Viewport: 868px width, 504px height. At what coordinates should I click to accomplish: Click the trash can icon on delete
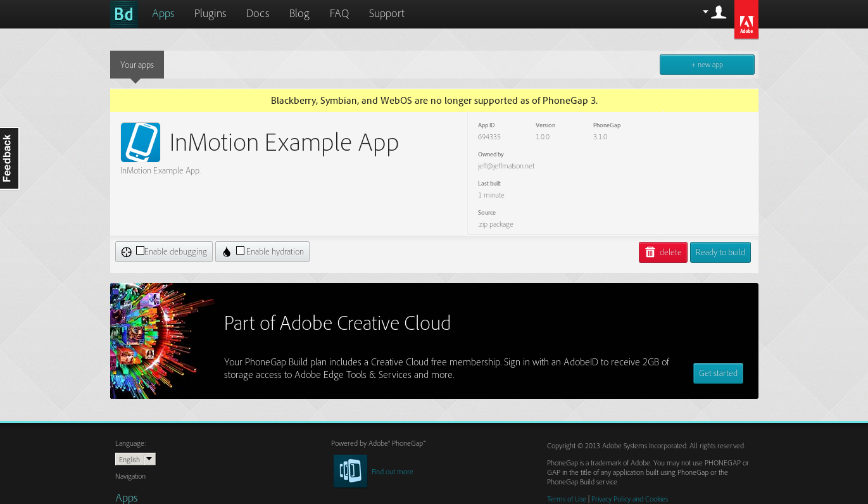click(x=650, y=253)
